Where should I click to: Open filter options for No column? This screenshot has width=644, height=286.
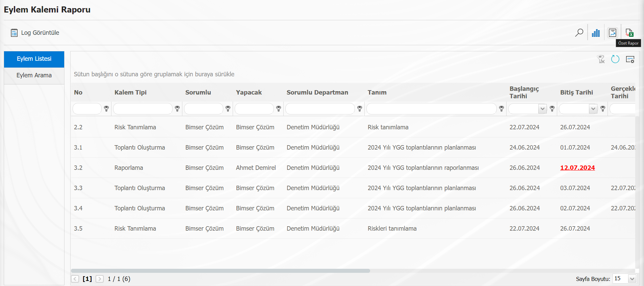point(106,109)
